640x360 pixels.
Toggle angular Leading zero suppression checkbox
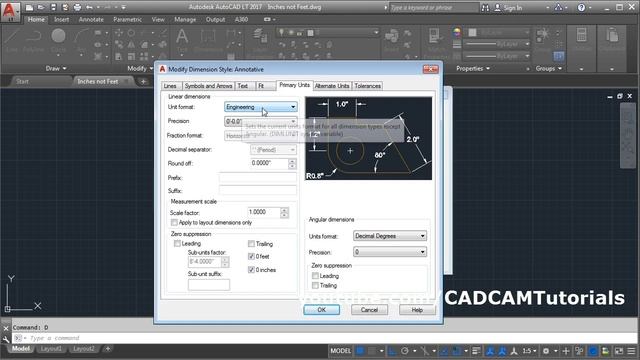click(315, 276)
